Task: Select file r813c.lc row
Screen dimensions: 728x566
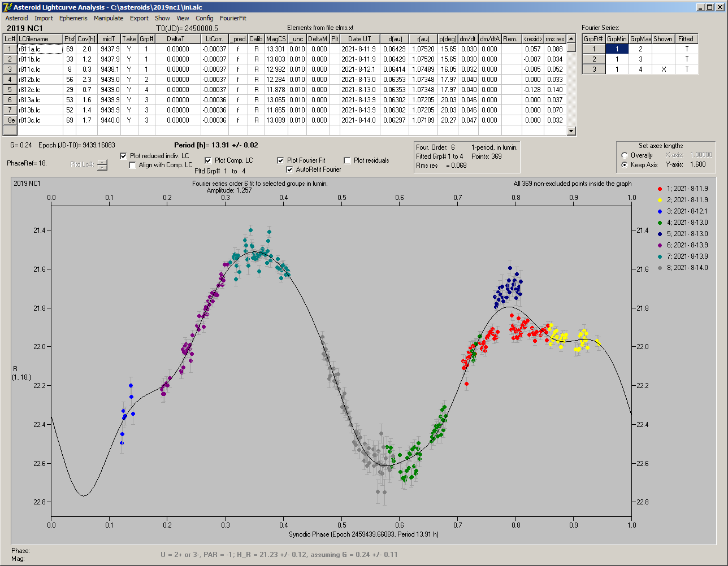Action: point(40,120)
